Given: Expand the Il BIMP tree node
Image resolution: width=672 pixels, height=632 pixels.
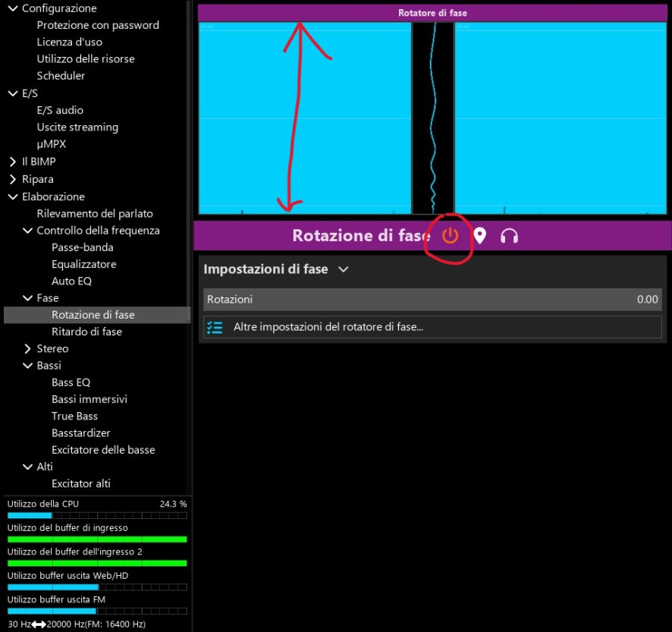Looking at the screenshot, I should (13, 162).
